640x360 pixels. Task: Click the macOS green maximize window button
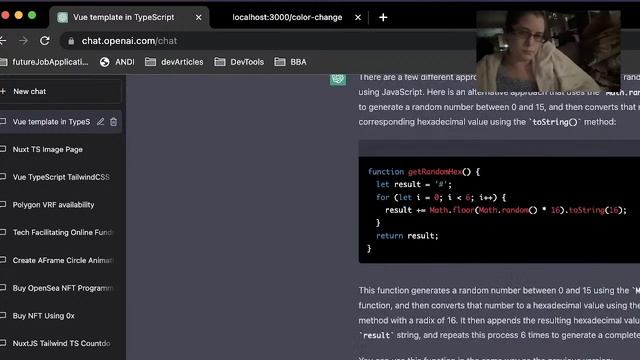(x=32, y=16)
